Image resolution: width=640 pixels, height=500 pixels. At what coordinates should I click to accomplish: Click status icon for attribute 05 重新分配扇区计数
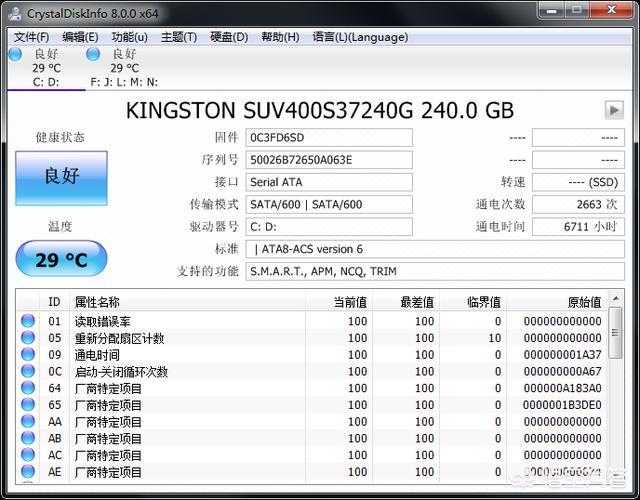click(28, 338)
